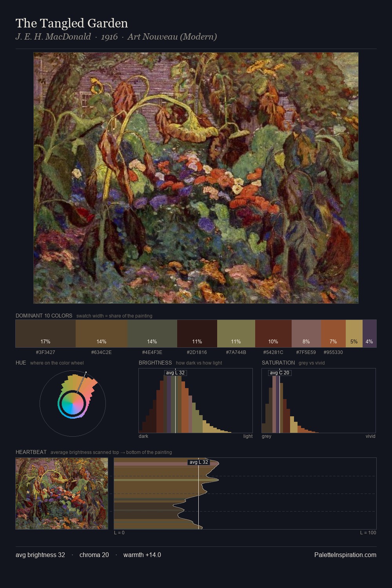Select the 14% grey-green swatch #4E4F3E
The height and width of the screenshot is (588, 392).
[152, 334]
